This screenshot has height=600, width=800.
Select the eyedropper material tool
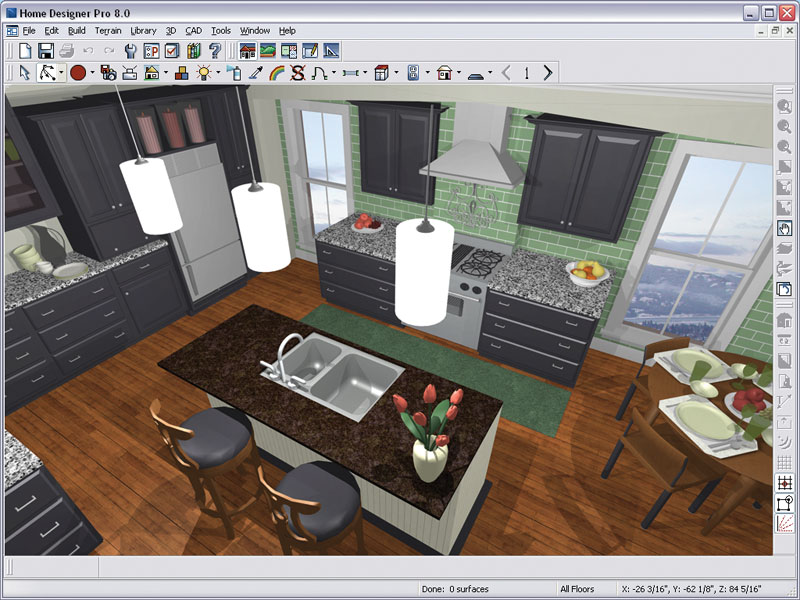(255, 71)
